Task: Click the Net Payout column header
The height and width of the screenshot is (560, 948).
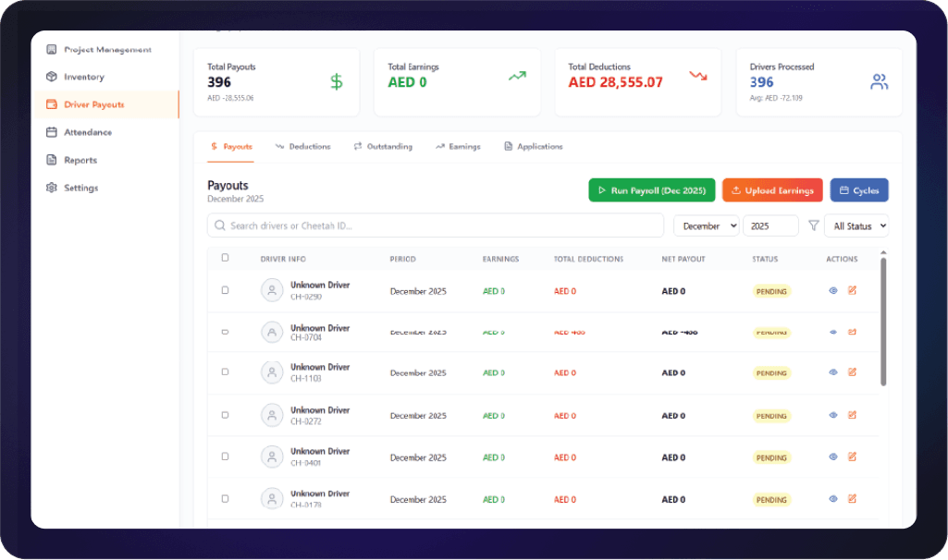Action: click(x=683, y=259)
